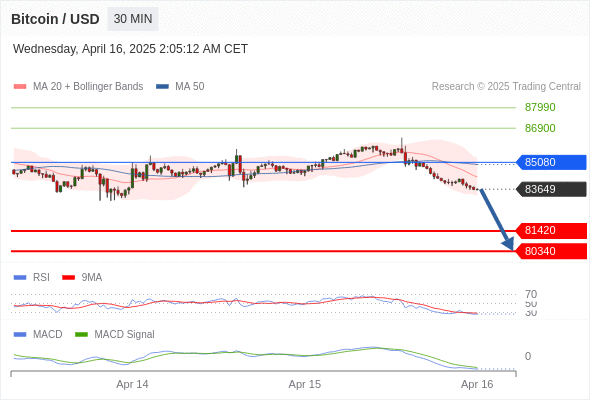This screenshot has width=590, height=400.
Task: Toggle the 9MA legend marker
Action: click(68, 278)
